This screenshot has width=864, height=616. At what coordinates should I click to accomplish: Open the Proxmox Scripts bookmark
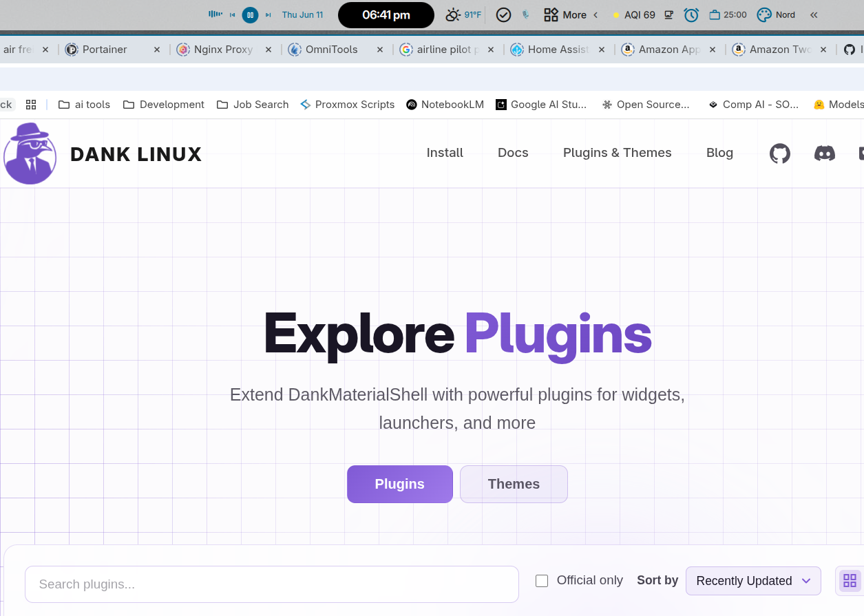pyautogui.click(x=348, y=105)
